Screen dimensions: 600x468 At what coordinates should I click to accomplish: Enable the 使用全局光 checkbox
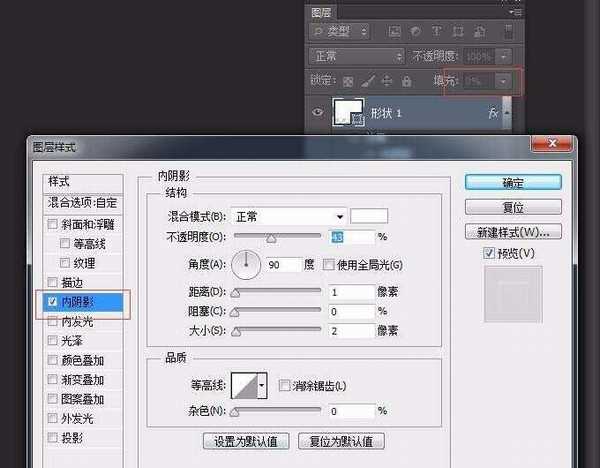[328, 264]
